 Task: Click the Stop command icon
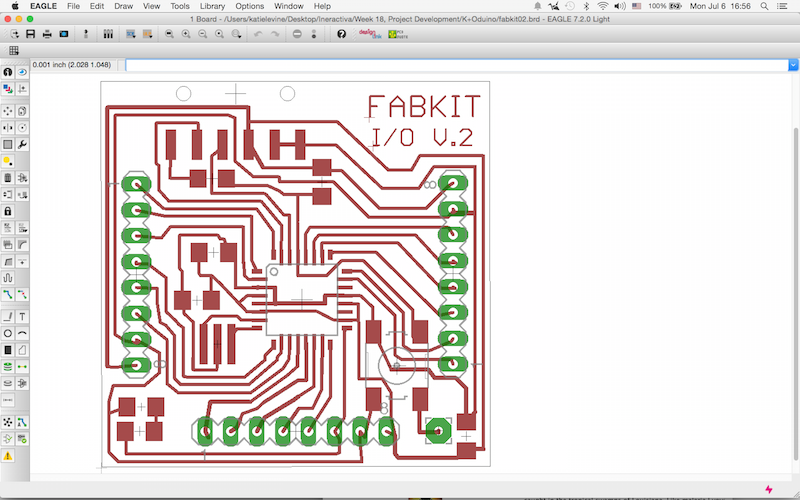pyautogui.click(x=297, y=34)
